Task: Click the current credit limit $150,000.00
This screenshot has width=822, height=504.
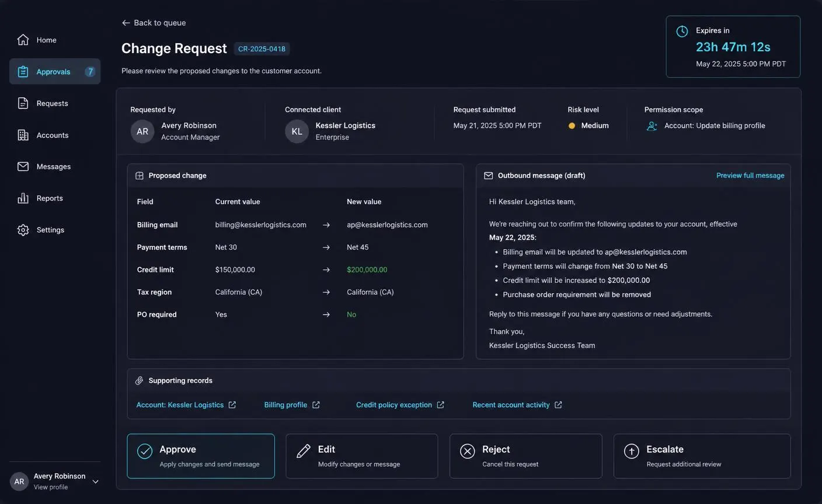Action: click(235, 269)
